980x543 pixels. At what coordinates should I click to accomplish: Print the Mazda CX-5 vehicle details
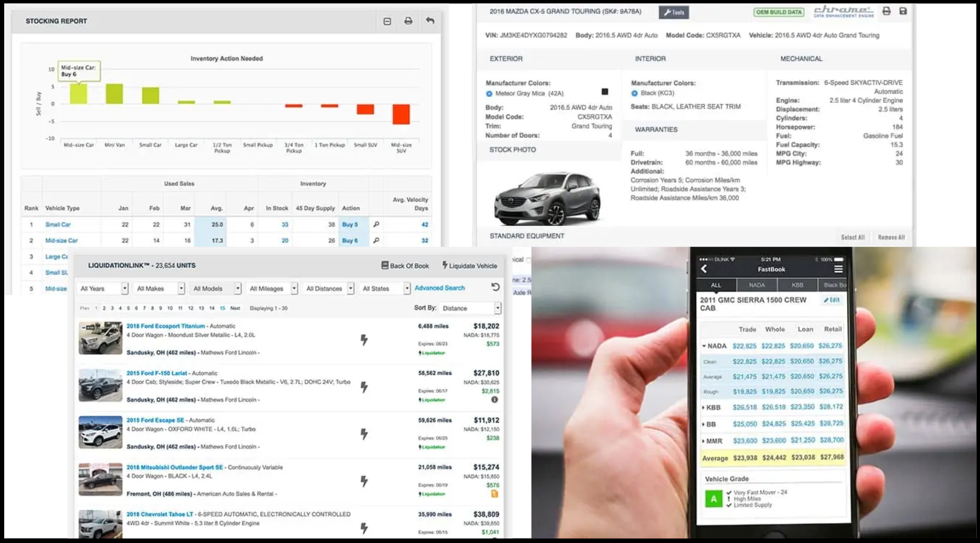pos(887,11)
